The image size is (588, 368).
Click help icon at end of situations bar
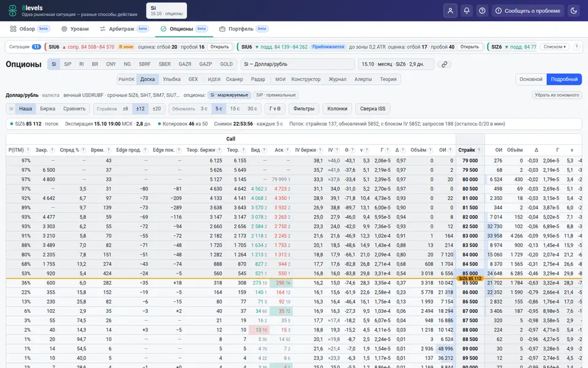577,47
